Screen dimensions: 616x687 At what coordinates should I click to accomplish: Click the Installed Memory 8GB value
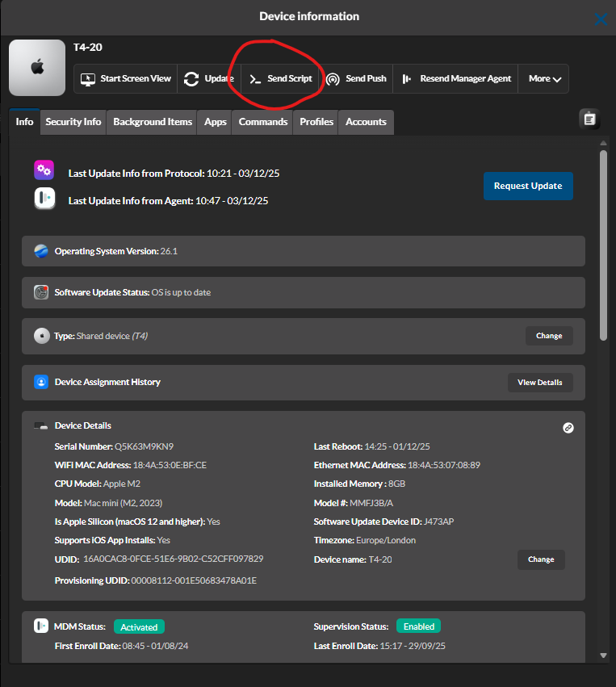click(x=396, y=484)
